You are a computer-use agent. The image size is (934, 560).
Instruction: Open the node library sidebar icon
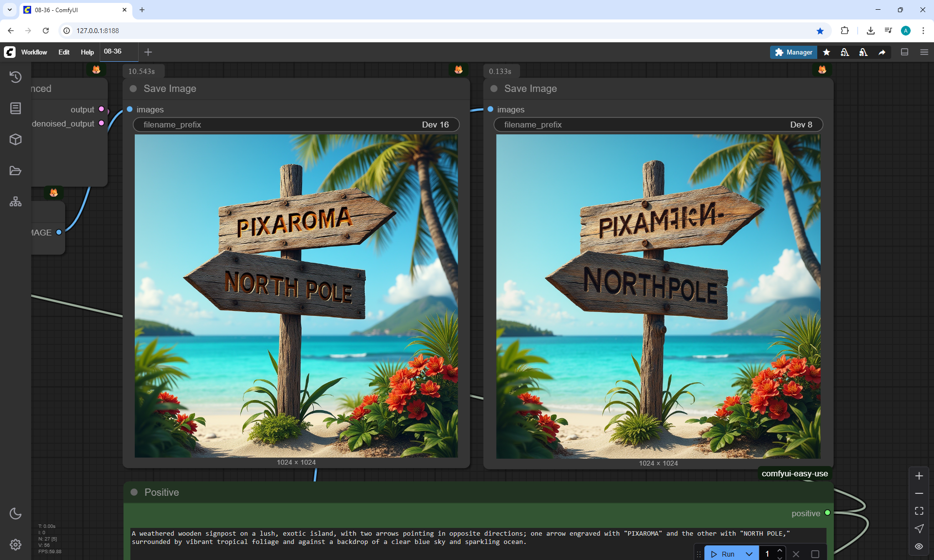coord(16,108)
